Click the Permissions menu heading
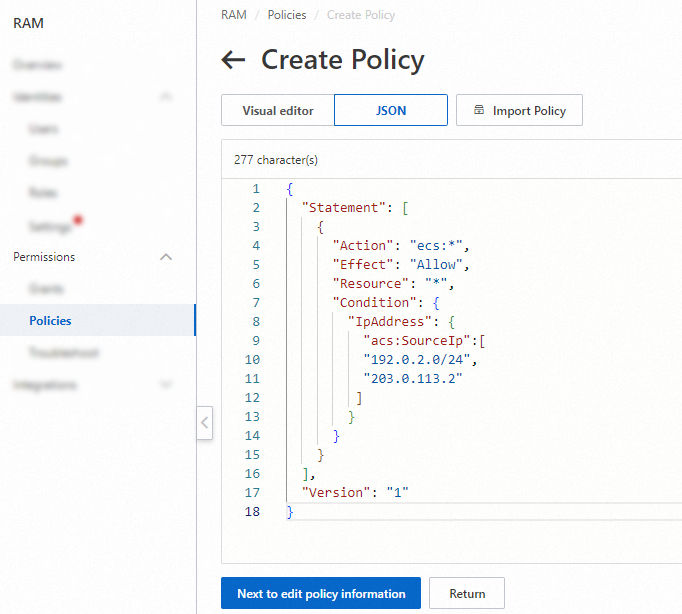The width and height of the screenshot is (682, 614). 44,257
